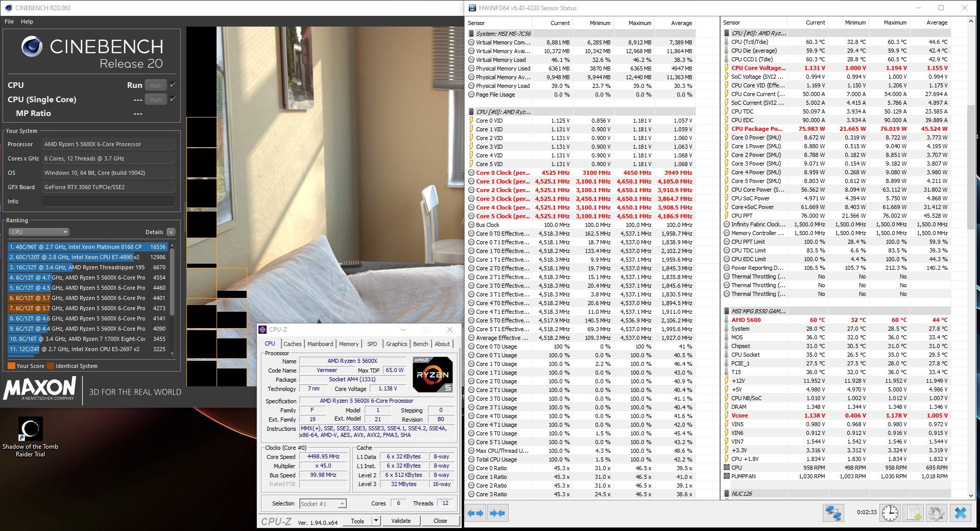Click the AMD 5600 temperature thermometer icon
This screenshot has width=980, height=531.
[727, 320]
